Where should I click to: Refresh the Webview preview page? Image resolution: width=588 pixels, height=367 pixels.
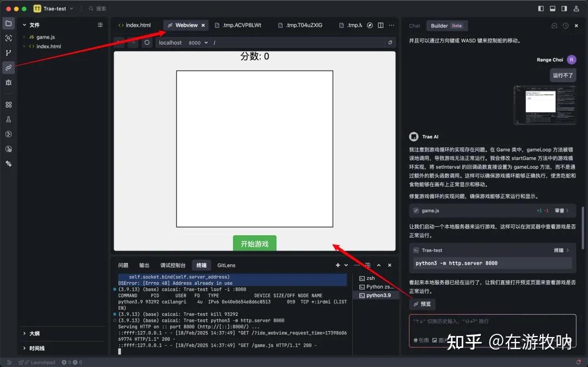pos(147,42)
